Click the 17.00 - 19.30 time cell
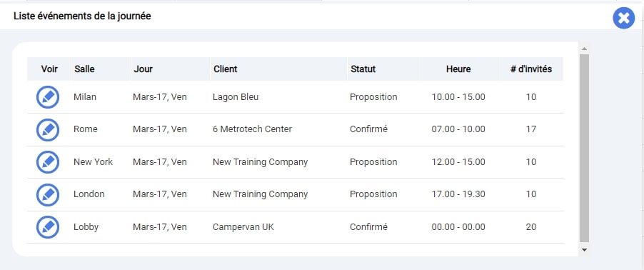The image size is (644, 270). [x=458, y=194]
